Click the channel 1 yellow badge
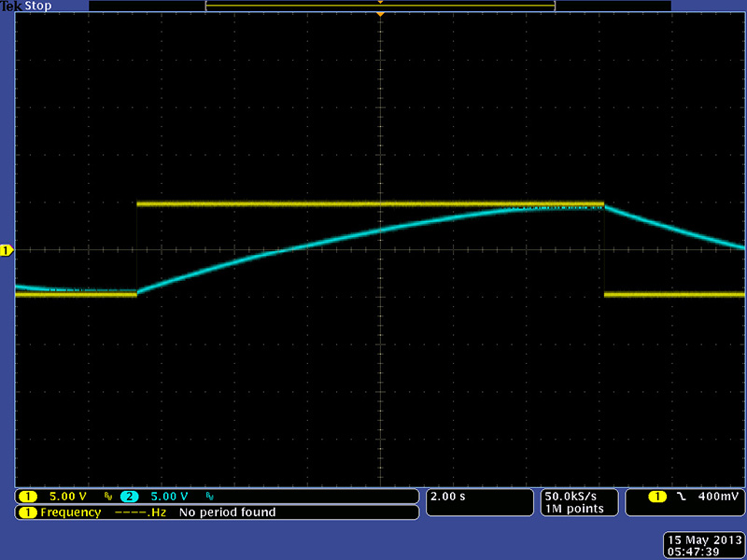 coord(28,497)
